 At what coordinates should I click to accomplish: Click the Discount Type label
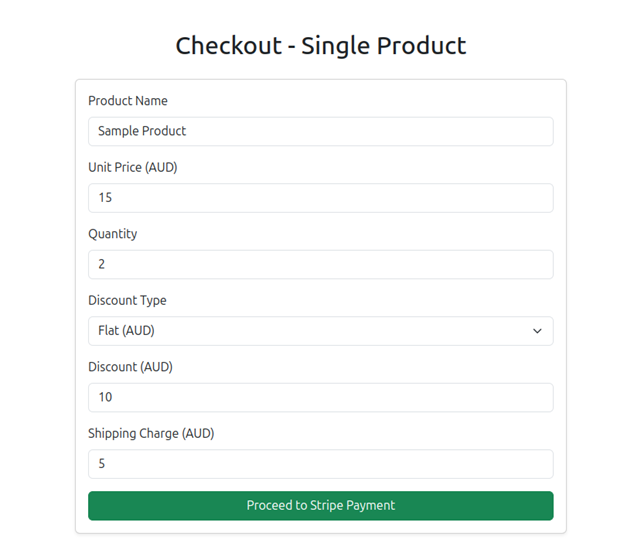tap(127, 301)
